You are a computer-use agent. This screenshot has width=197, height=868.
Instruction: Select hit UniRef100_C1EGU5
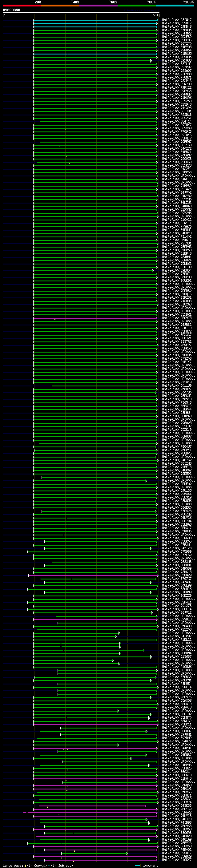pos(177,54)
